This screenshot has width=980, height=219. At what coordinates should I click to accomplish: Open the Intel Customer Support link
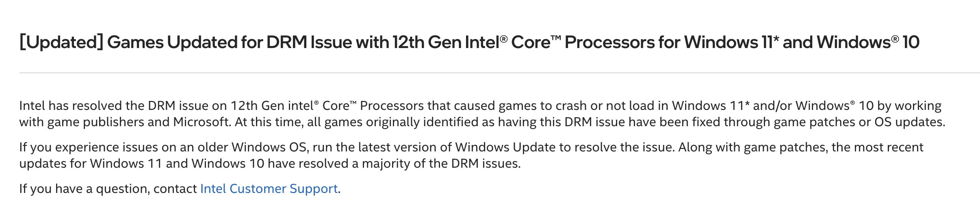click(x=269, y=189)
